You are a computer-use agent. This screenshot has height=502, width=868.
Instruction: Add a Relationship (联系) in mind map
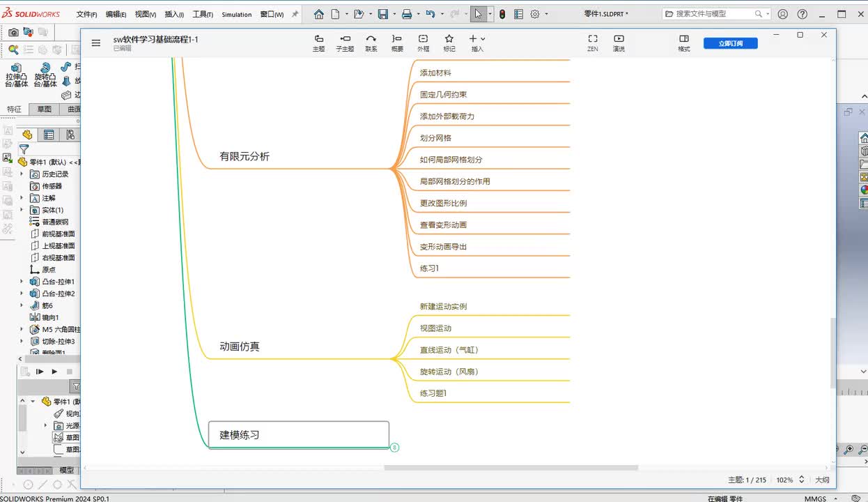[371, 43]
